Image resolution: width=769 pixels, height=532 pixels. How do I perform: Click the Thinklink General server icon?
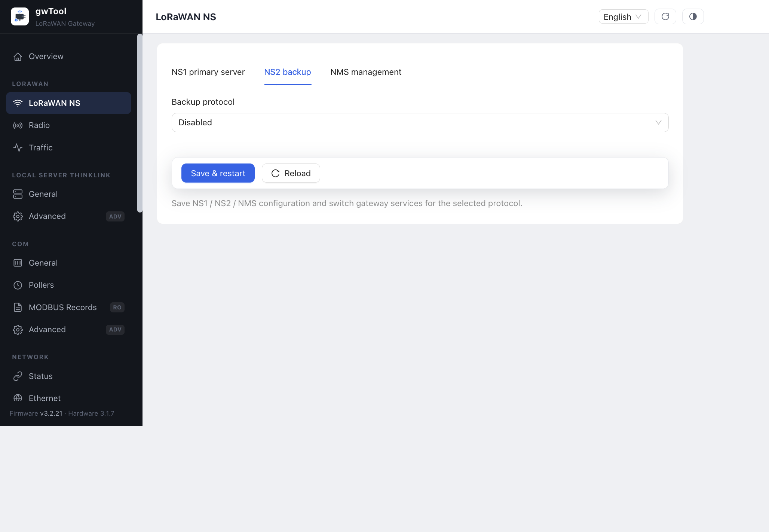coord(18,194)
